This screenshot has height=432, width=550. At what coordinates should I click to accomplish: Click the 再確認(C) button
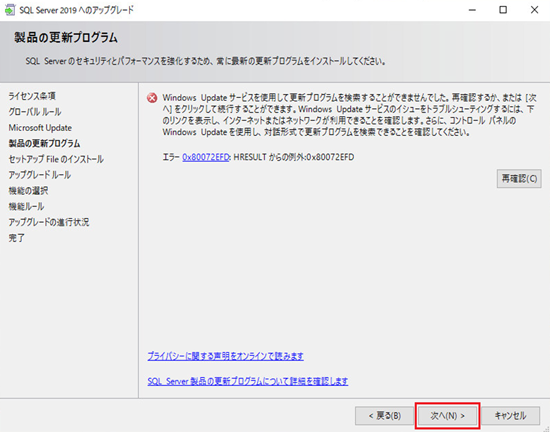click(519, 179)
